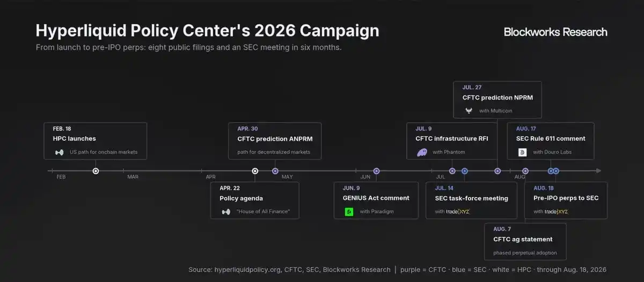Click the trade.xyz logo in the SEC task-force card
This screenshot has width=644, height=282.
pos(458,212)
